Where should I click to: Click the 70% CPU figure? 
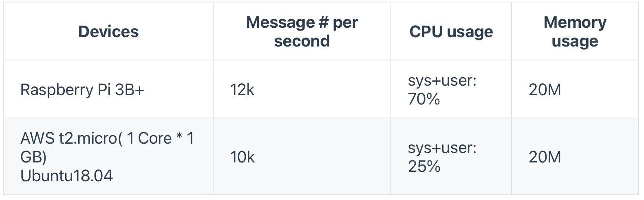coord(424,99)
